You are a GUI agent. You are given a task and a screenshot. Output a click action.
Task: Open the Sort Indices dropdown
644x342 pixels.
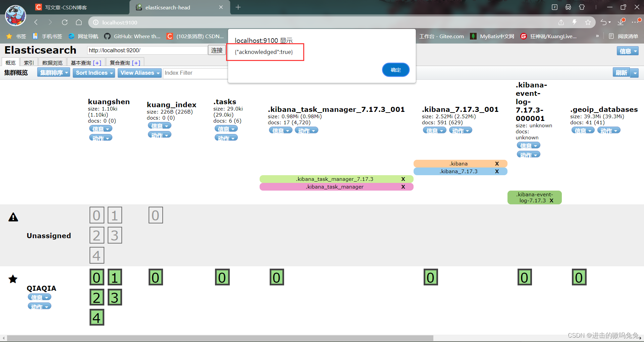(x=94, y=73)
